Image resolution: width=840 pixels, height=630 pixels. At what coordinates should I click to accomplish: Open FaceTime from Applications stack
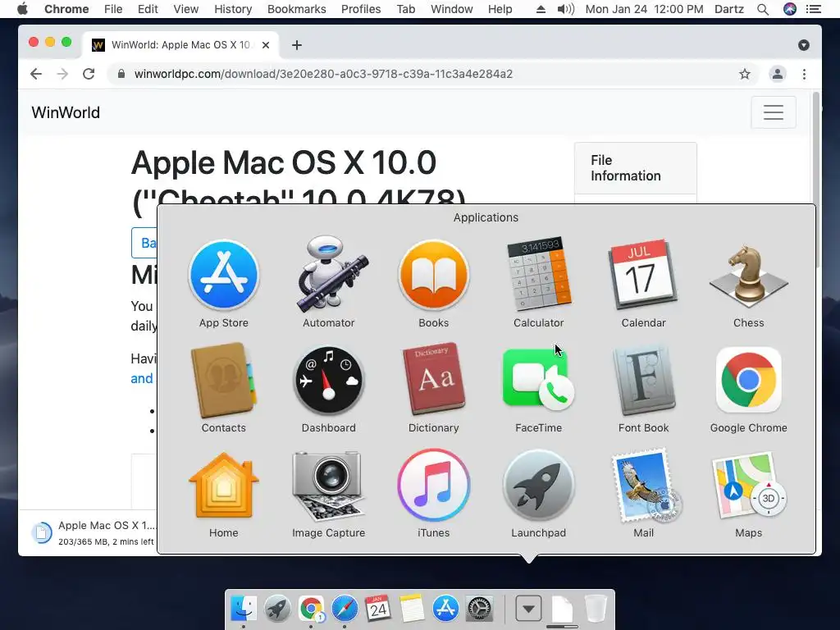click(538, 379)
